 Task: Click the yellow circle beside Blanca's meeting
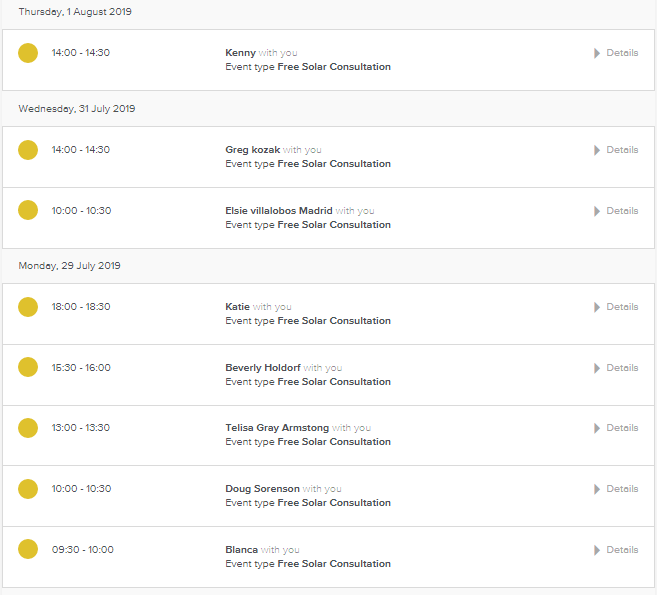tap(28, 550)
